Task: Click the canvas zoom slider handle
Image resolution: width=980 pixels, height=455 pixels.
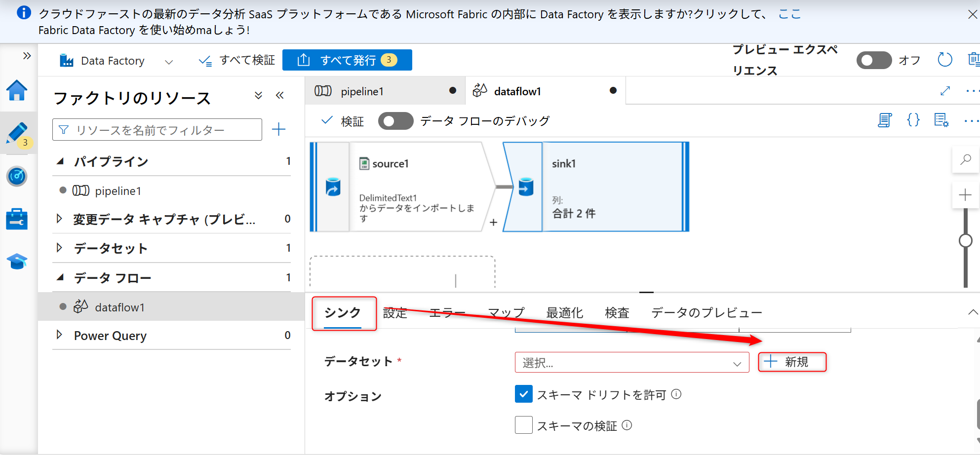Action: (965, 241)
